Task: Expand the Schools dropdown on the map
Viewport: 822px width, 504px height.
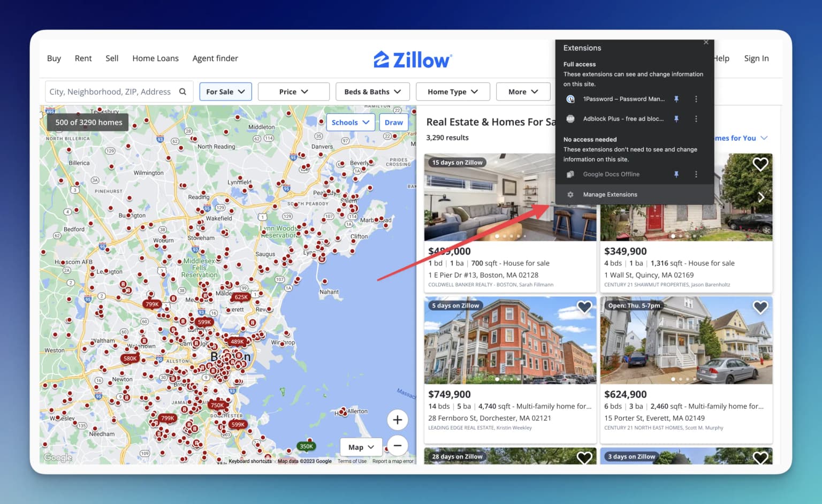Action: (x=351, y=123)
